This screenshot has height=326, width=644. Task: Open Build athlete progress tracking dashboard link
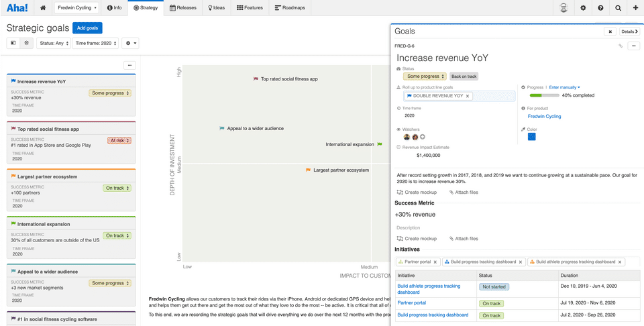429,289
